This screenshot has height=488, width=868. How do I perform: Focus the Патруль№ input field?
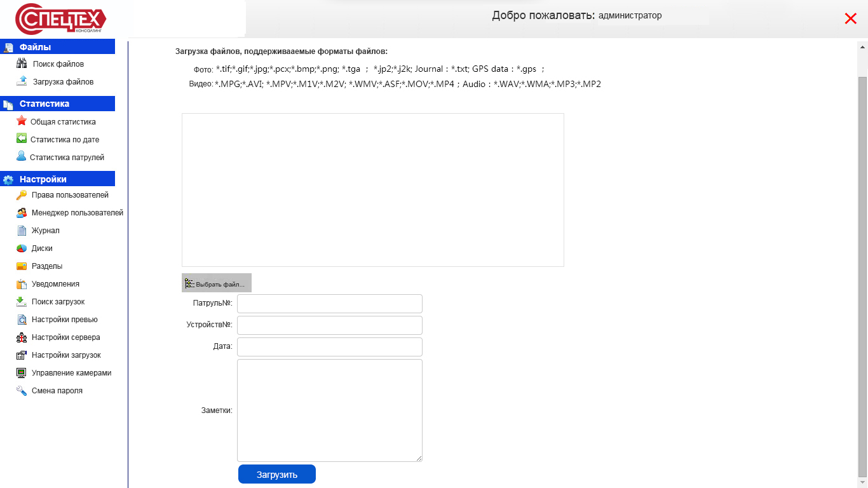(x=329, y=304)
